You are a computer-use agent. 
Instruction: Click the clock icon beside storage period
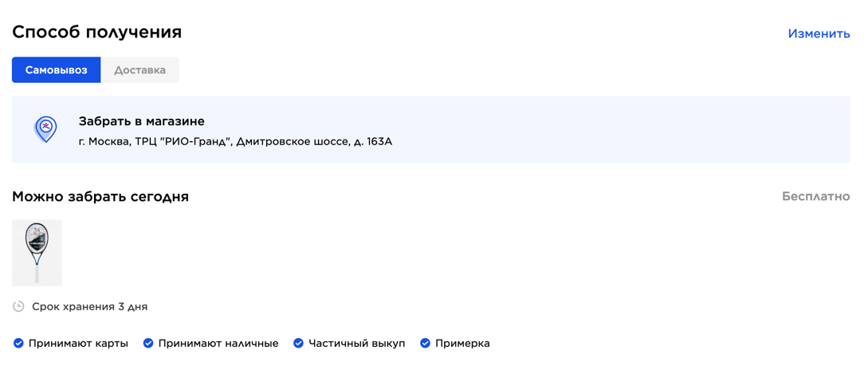click(x=19, y=306)
